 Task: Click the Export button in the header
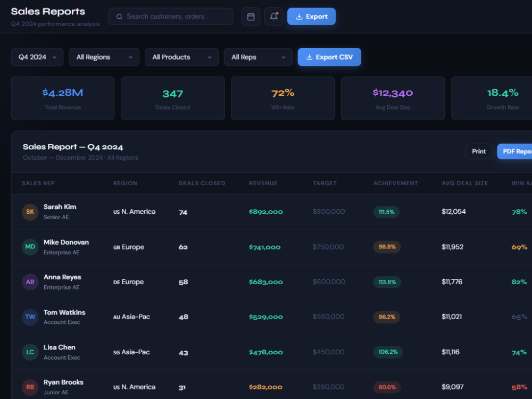click(311, 16)
